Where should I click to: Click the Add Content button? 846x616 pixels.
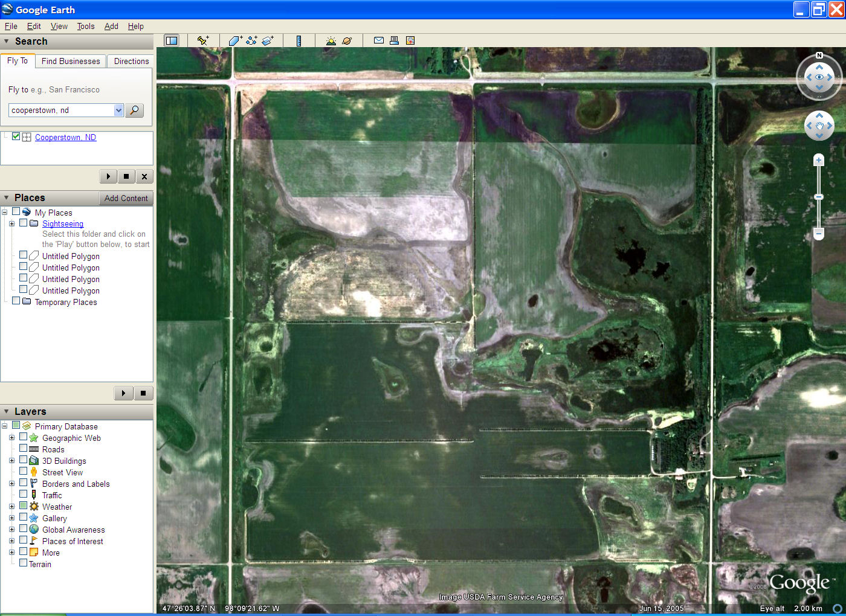pyautogui.click(x=126, y=198)
